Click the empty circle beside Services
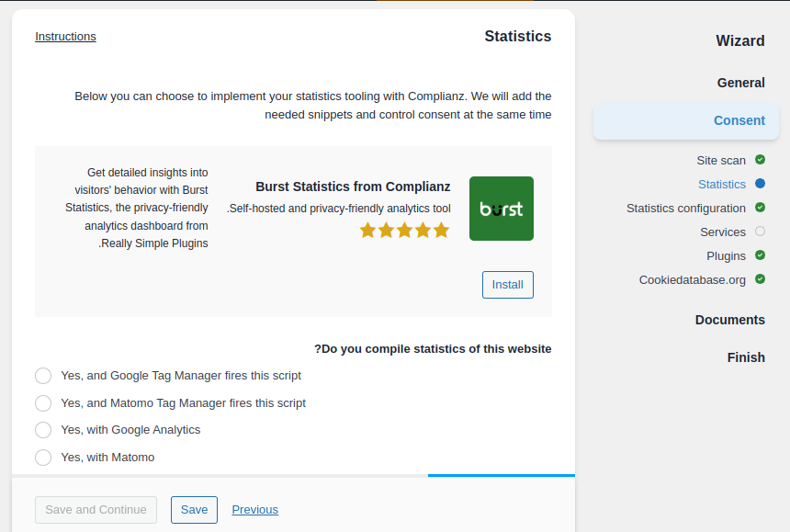This screenshot has height=532, width=790. click(x=760, y=232)
